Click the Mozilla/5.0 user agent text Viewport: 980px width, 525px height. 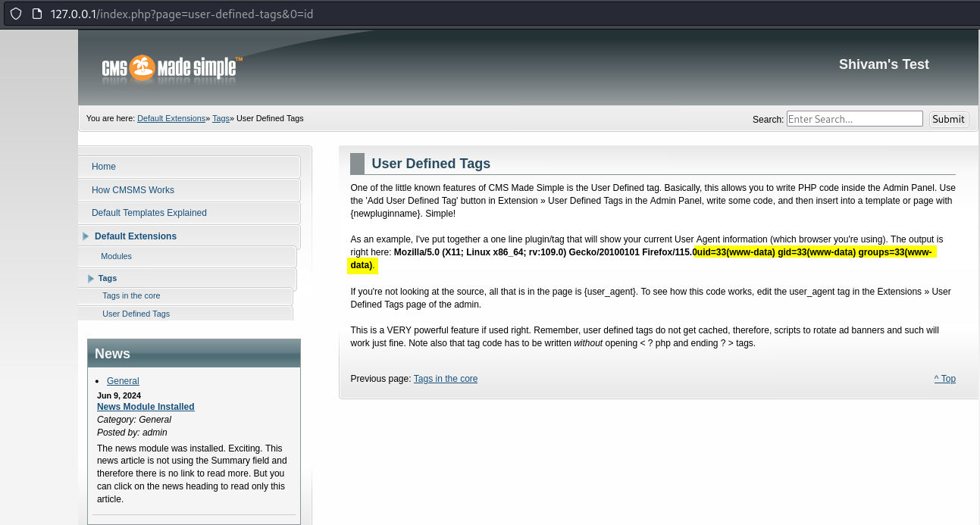(543, 252)
